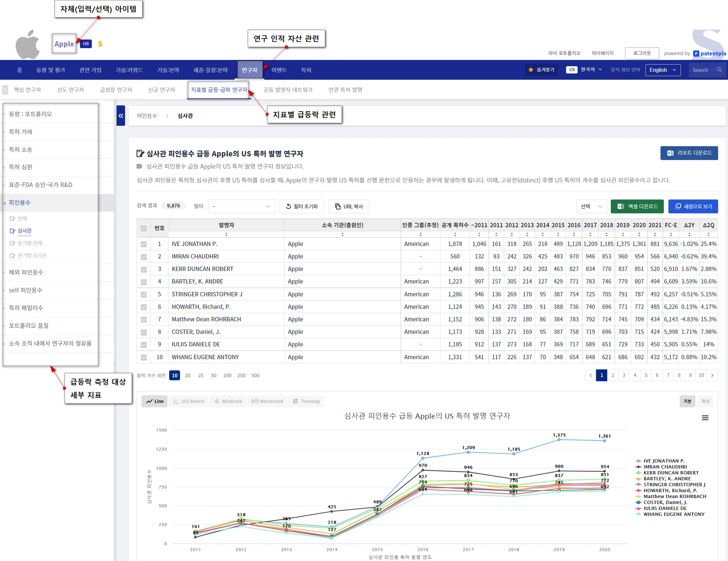The image size is (728, 561).
Task: Open the English analysis language dropdown
Action: coord(663,70)
